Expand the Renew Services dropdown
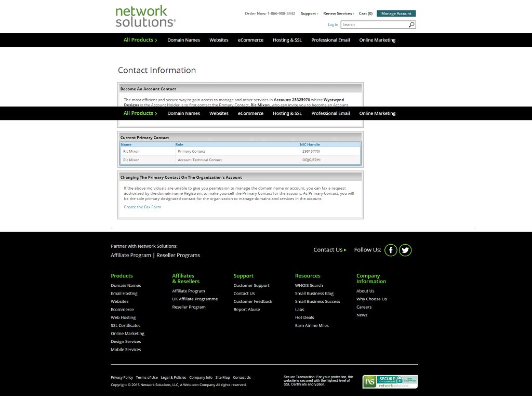 pyautogui.click(x=339, y=14)
